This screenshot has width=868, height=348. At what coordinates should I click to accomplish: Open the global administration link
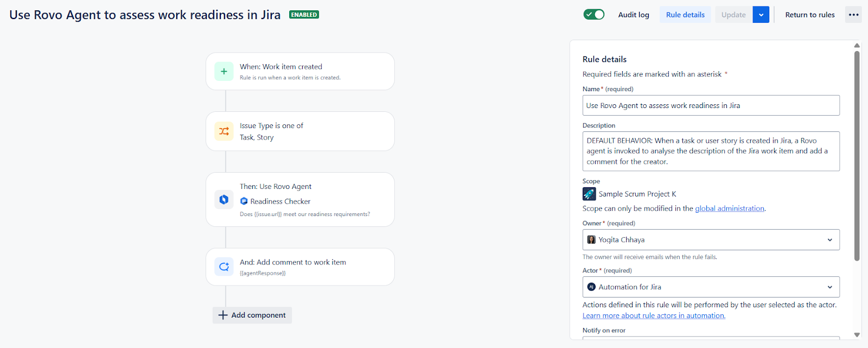pyautogui.click(x=730, y=208)
